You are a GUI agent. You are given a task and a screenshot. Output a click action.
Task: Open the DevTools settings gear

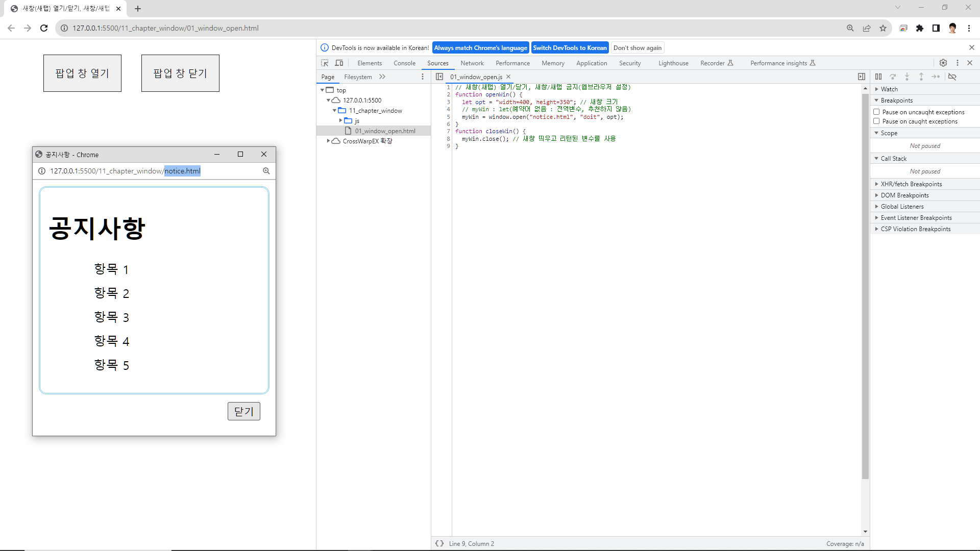(943, 63)
